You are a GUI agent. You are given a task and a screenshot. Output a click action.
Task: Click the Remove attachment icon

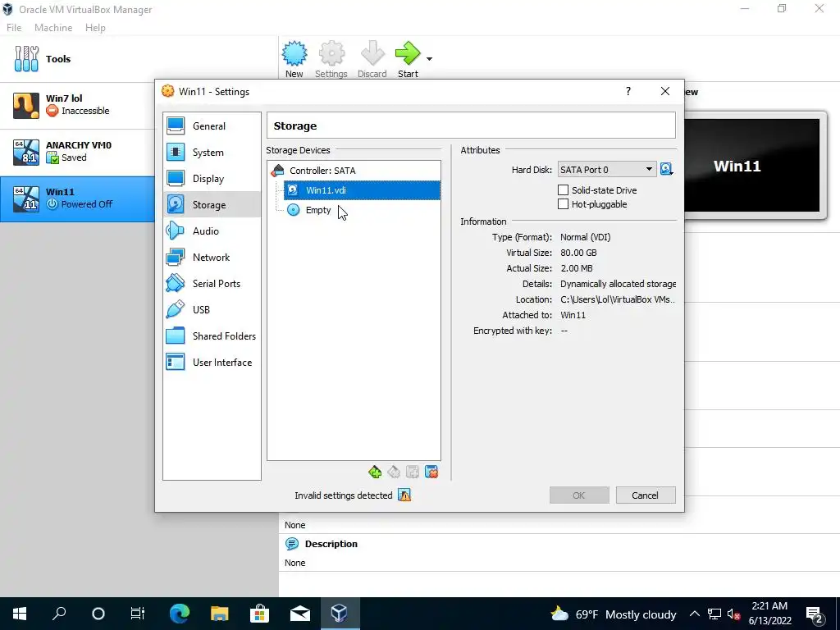(431, 472)
